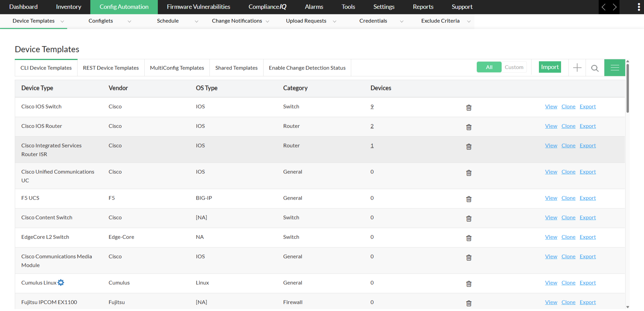
Task: Click the gear icon beside Cumulus Linux
Action: 61,283
